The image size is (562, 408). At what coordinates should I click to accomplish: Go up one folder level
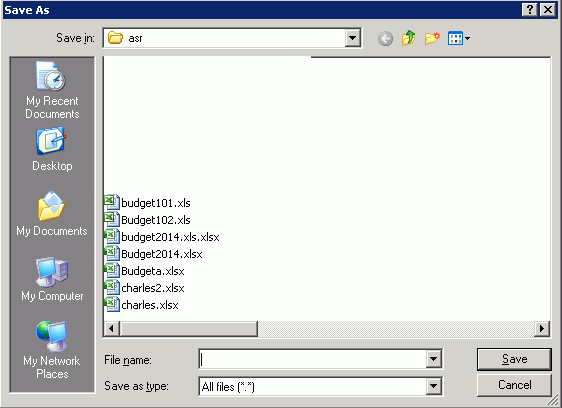(409, 38)
